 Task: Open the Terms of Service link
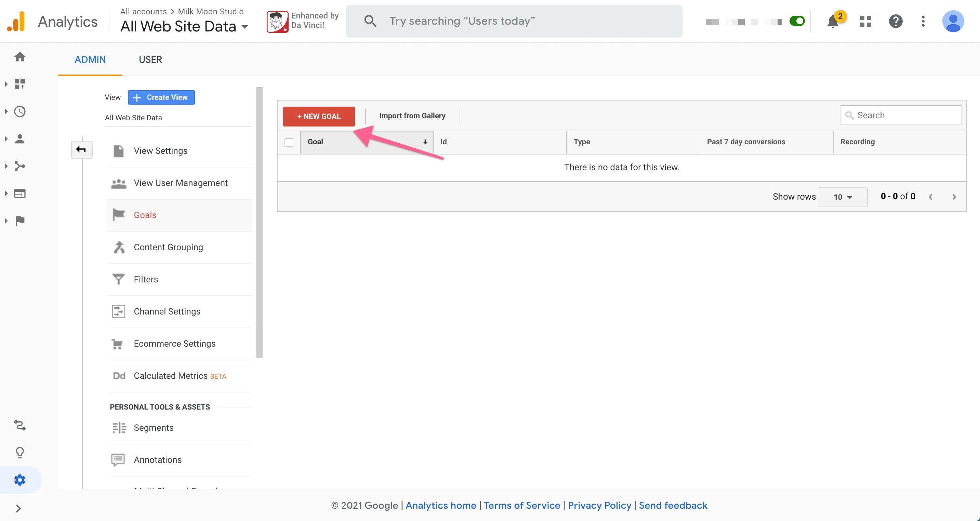coord(522,505)
